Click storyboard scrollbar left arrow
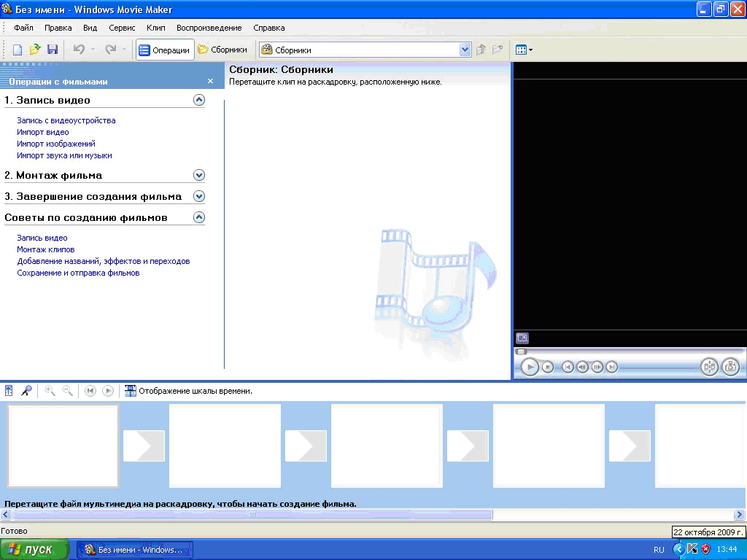The height and width of the screenshot is (560, 747). [6, 514]
